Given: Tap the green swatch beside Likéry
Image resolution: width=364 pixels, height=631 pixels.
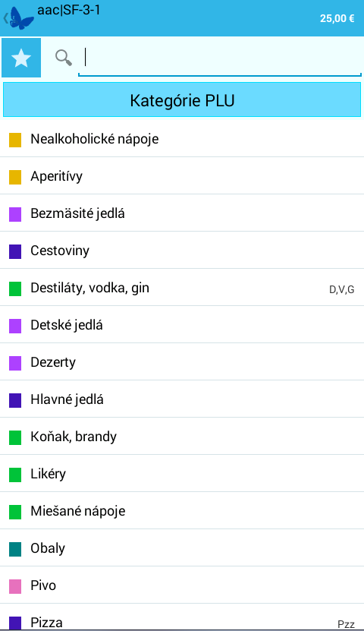Looking at the screenshot, I should tap(15, 475).
